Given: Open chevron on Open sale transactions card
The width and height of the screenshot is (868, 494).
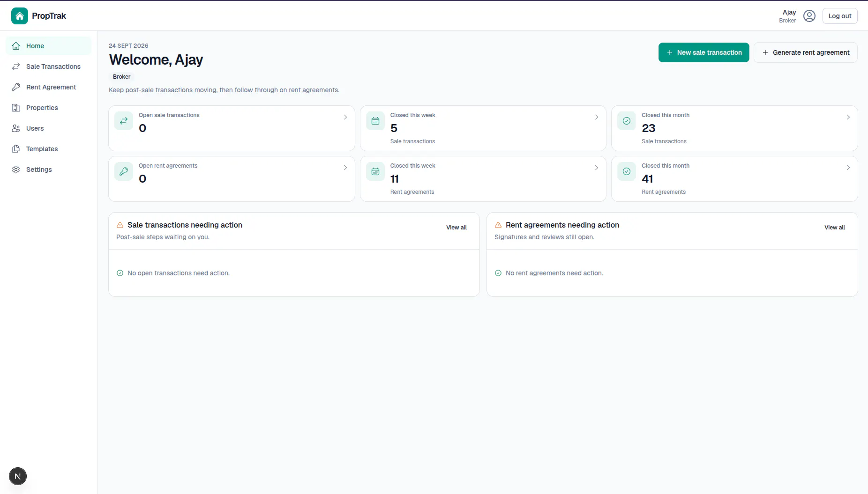Looking at the screenshot, I should point(345,117).
